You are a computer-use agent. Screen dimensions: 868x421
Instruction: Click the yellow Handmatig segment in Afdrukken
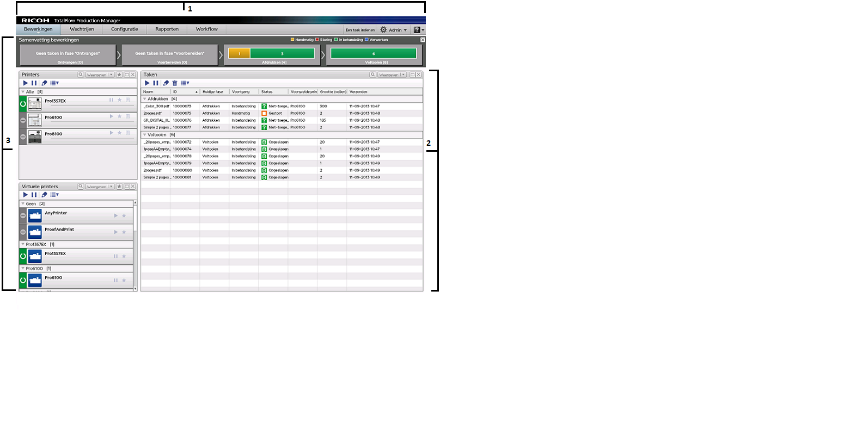click(239, 53)
